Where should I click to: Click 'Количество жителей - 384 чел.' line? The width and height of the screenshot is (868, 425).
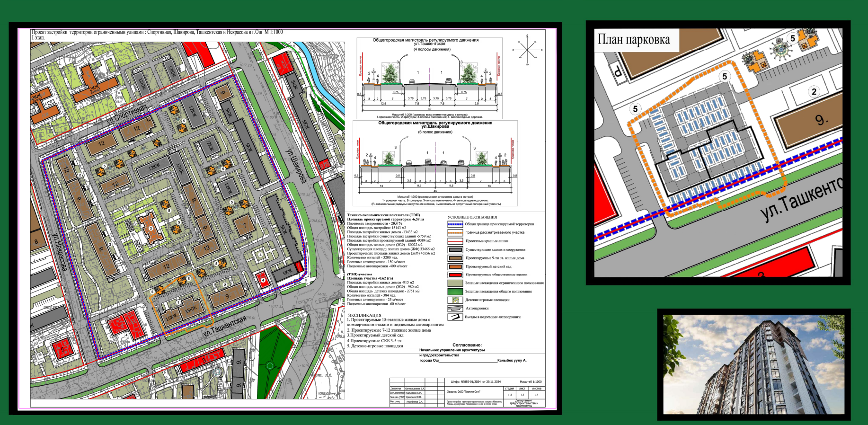coord(371,295)
